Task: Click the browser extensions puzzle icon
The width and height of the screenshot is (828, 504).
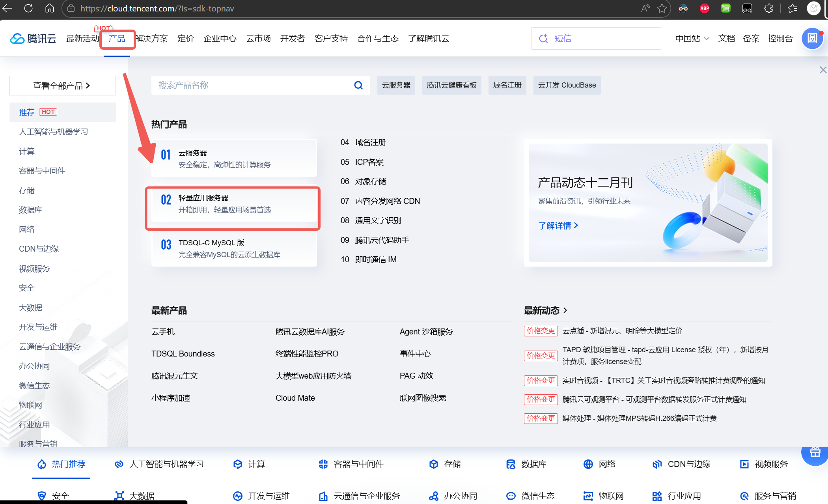Action: click(768, 8)
